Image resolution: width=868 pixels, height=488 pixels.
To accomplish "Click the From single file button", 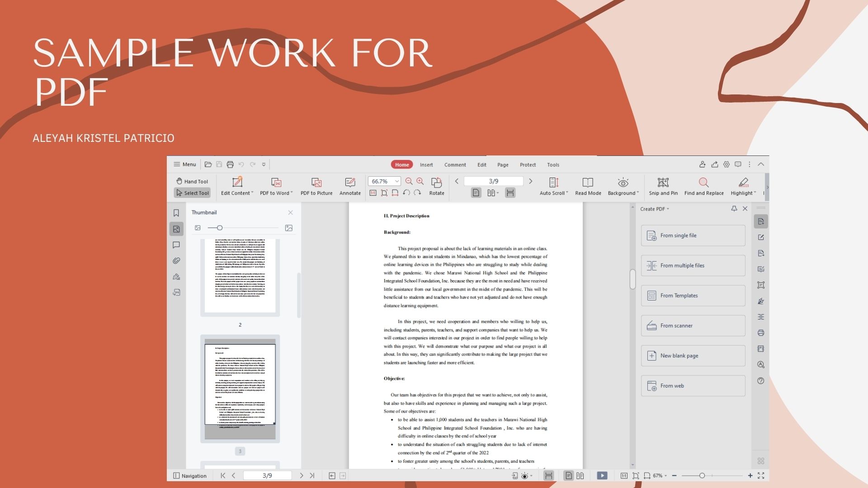I will pos(693,235).
